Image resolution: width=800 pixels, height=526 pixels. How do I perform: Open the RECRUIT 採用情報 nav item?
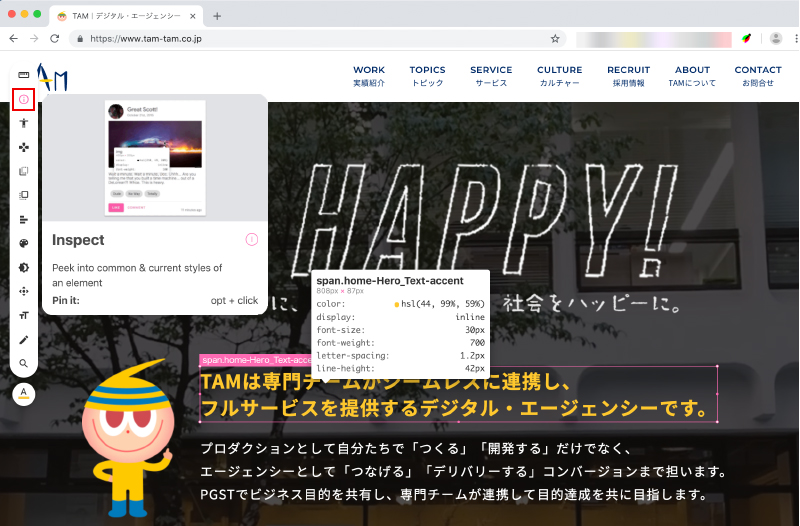pos(629,76)
